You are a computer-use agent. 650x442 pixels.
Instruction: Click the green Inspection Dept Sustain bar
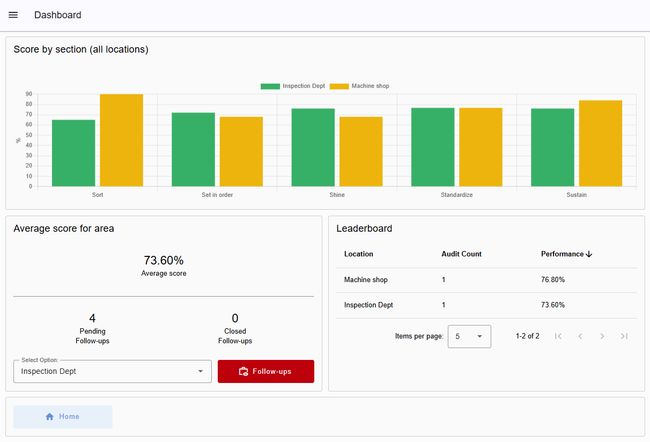(x=552, y=147)
